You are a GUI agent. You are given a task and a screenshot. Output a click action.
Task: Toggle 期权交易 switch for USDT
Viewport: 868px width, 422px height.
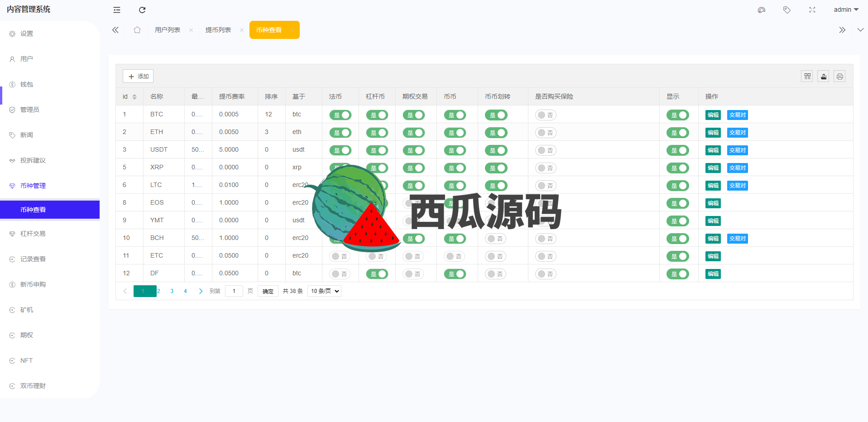tap(414, 150)
